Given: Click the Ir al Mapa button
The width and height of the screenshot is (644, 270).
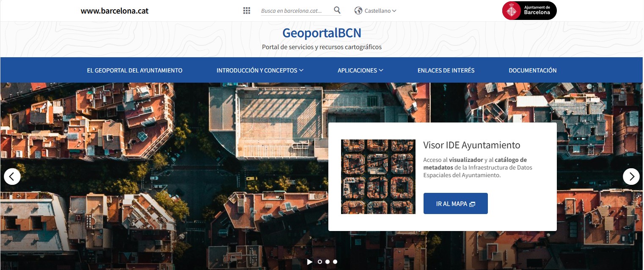Looking at the screenshot, I should coord(456,203).
